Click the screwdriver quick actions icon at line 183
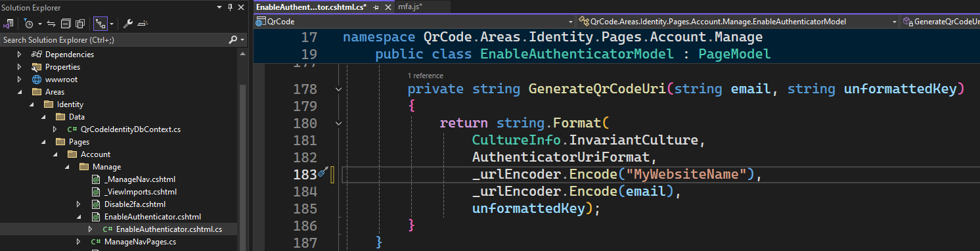Screen dimensions: 980x251 (323, 173)
